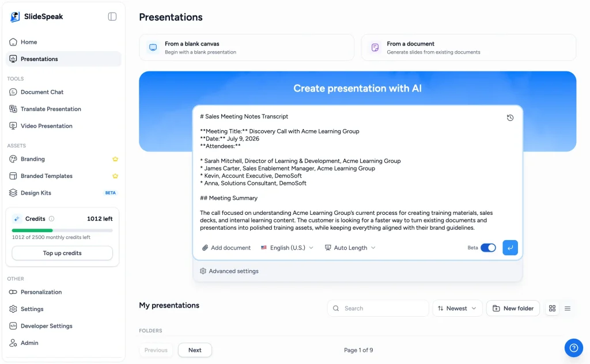The width and height of the screenshot is (590, 364).
Task: Click the BETA badge on Design Kits
Action: (110, 192)
